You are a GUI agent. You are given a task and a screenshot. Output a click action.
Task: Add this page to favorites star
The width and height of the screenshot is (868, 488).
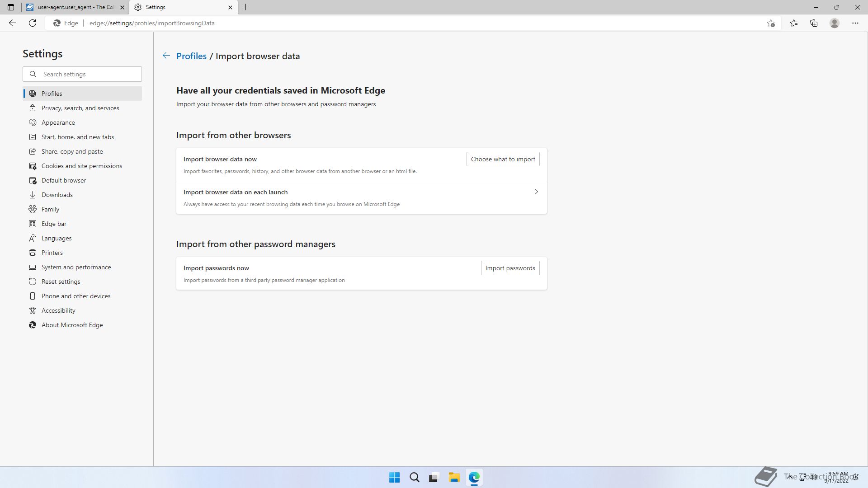click(771, 23)
